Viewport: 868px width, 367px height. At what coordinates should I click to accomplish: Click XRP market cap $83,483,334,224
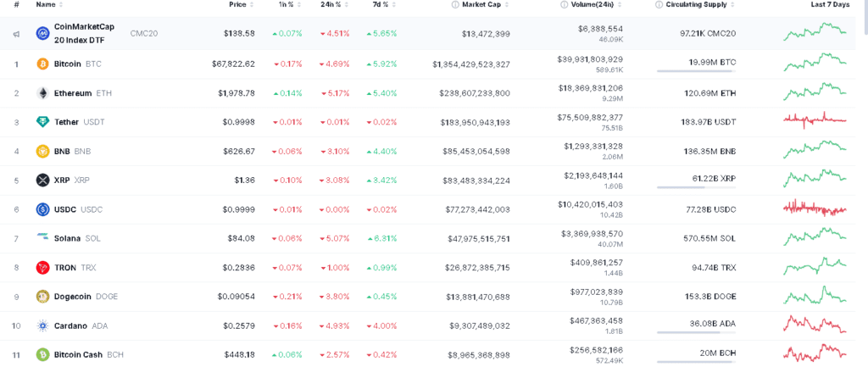tap(476, 180)
